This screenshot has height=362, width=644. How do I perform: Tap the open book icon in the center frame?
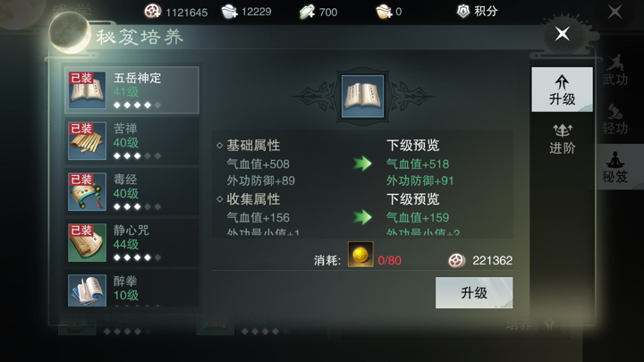tap(362, 97)
